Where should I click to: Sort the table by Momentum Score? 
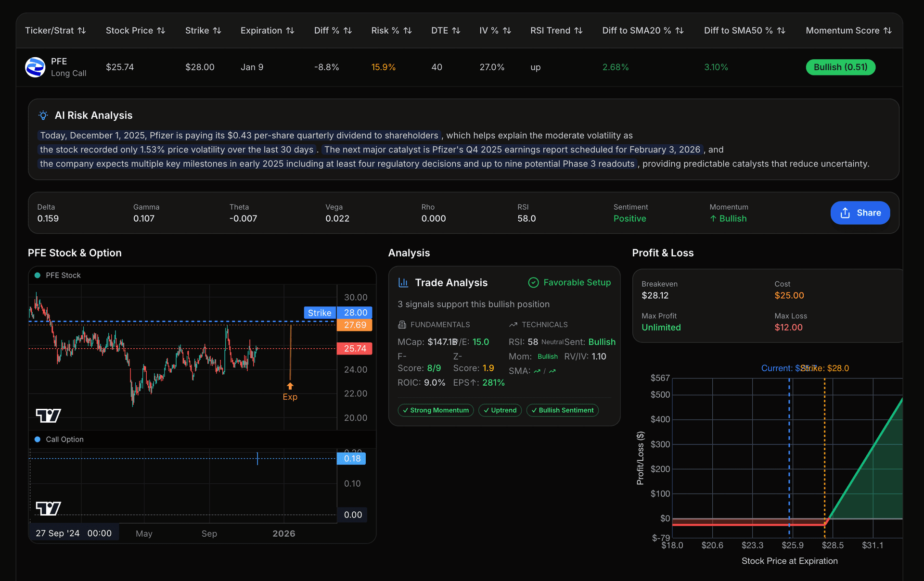coord(848,30)
